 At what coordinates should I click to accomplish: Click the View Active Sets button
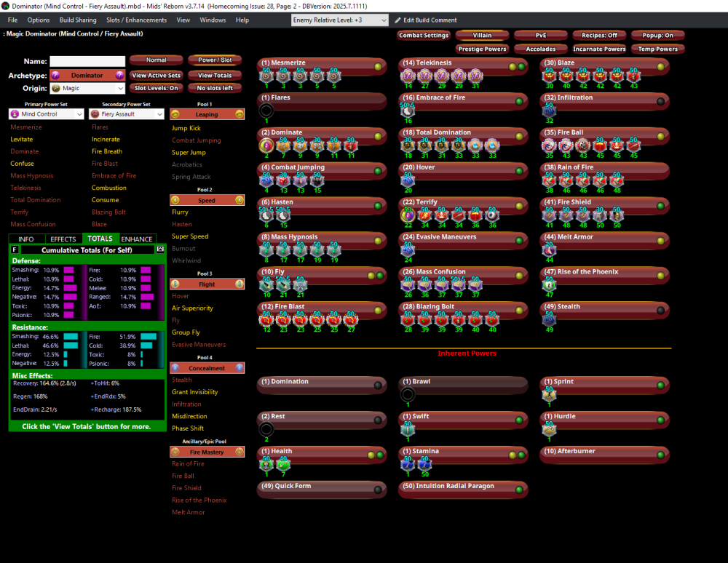pyautogui.click(x=156, y=76)
